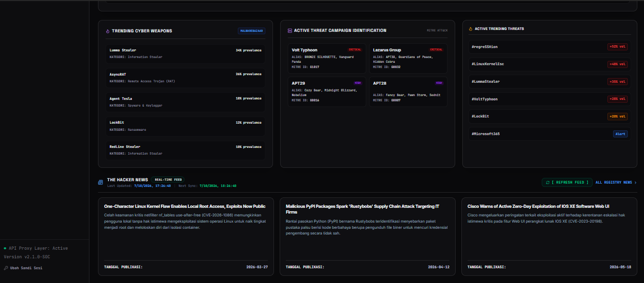644x283 pixels.
Task: Select the Lumma Stealer weapon row
Action: pyautogui.click(x=185, y=53)
